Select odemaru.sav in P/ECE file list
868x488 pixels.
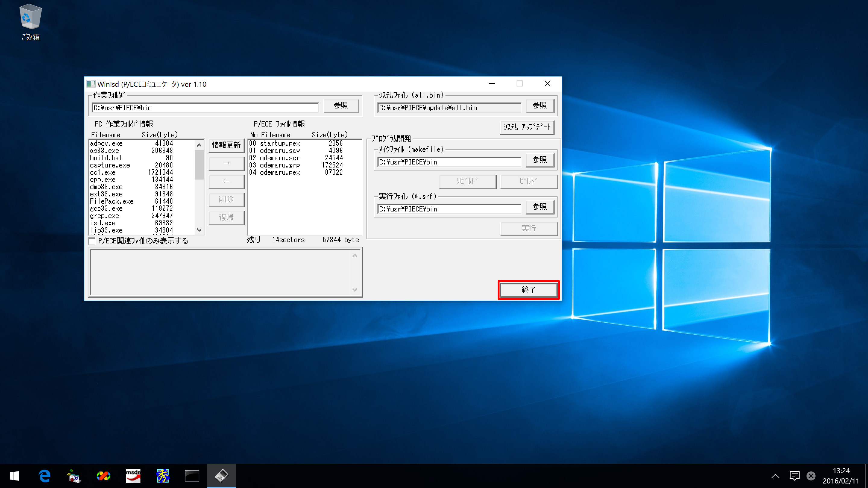tap(305, 151)
